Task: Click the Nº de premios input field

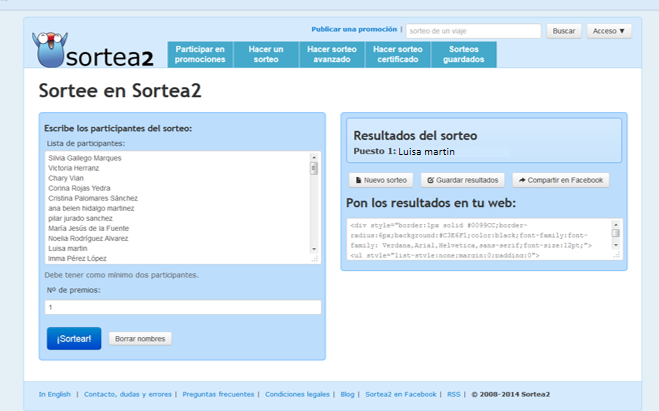Action: (183, 307)
